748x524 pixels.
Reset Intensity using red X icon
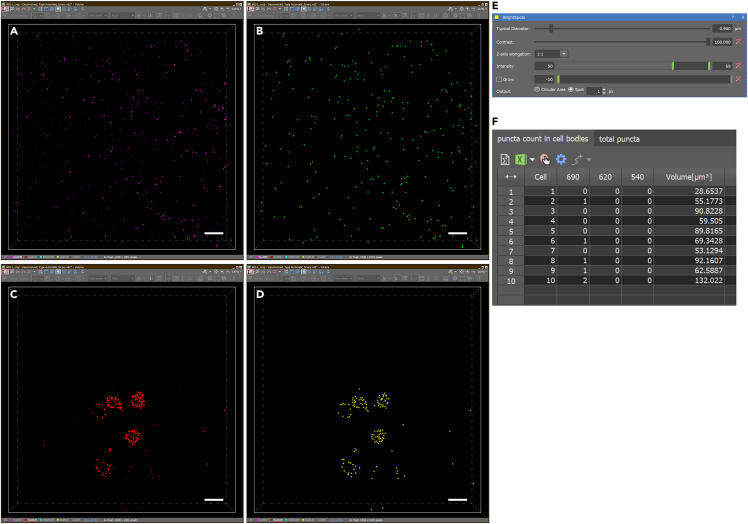coord(738,66)
